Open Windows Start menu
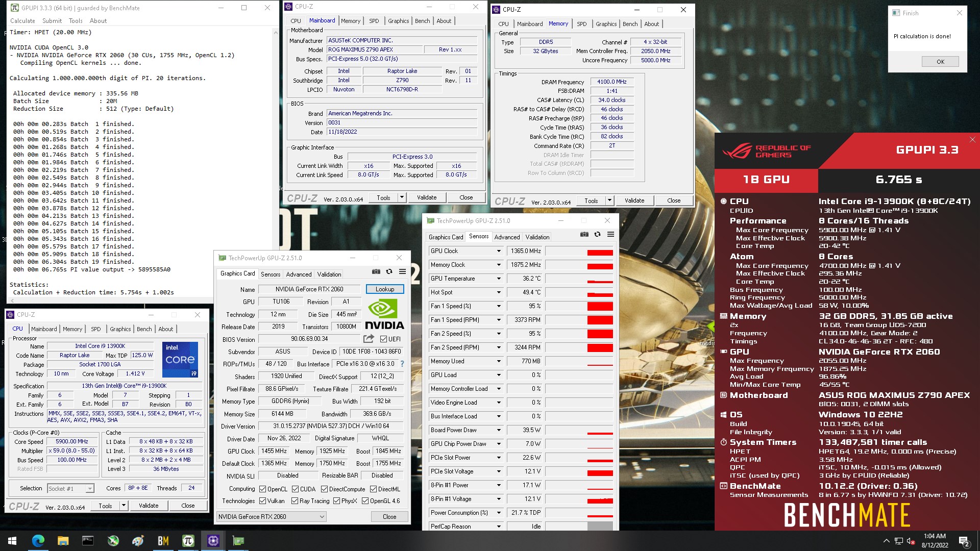Screen dimensions: 980x551 point(12,541)
